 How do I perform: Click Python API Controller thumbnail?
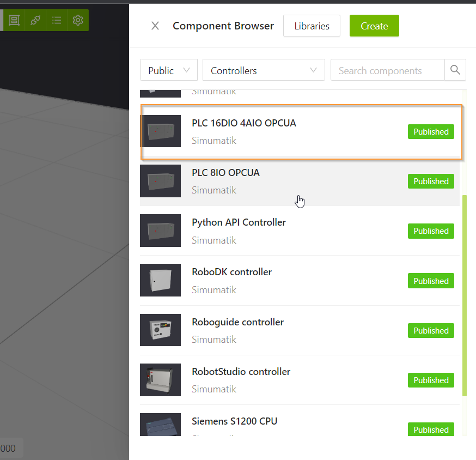pos(160,231)
